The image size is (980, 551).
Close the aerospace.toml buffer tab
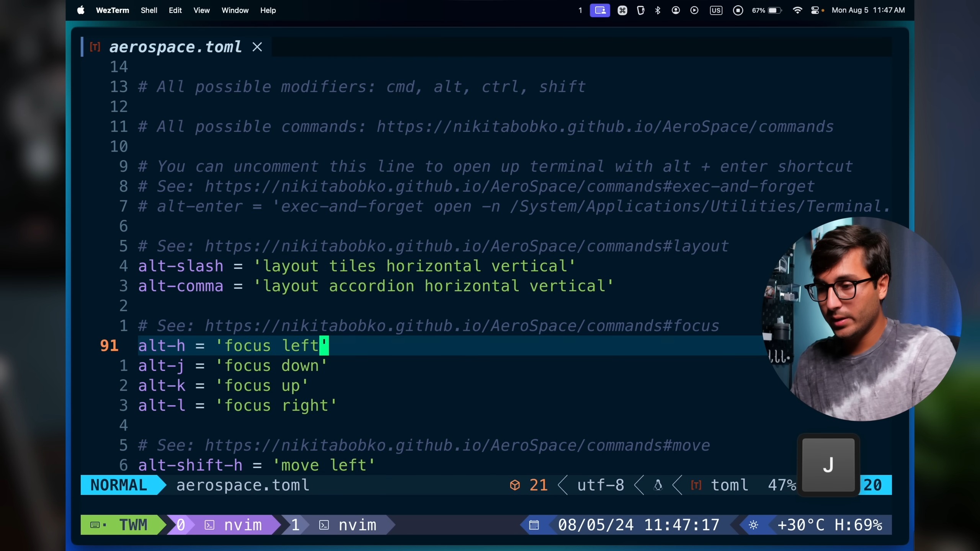[x=257, y=47]
